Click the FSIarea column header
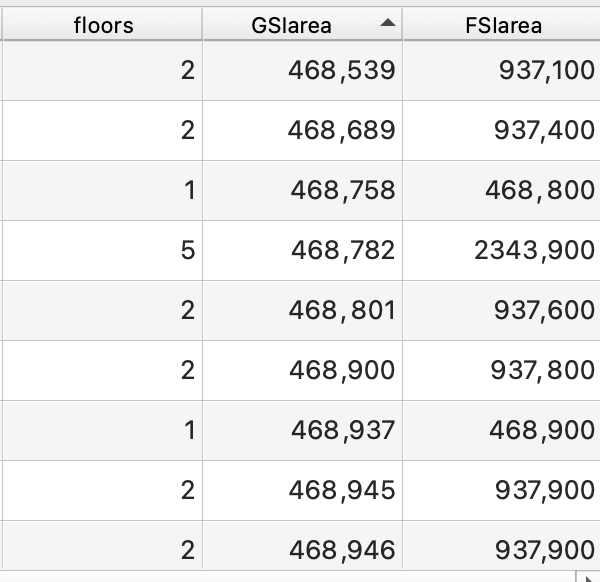Screen dimensions: 600x582 [x=503, y=25]
